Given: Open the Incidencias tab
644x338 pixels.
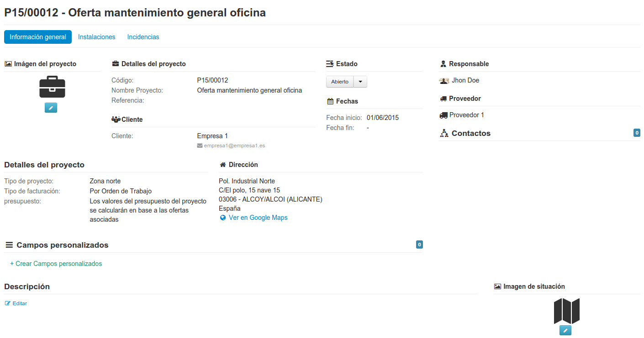Looking at the screenshot, I should pos(143,37).
